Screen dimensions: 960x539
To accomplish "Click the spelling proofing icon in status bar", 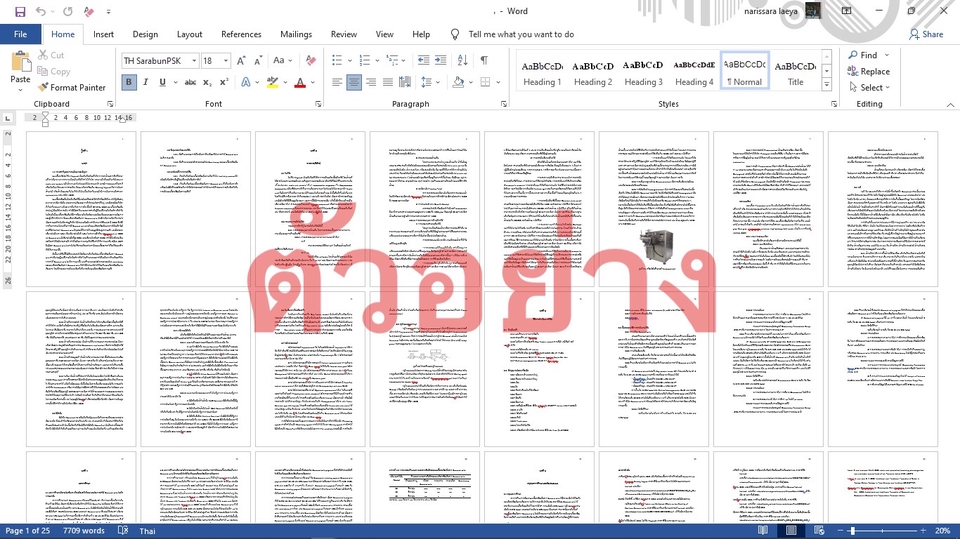I will (122, 530).
